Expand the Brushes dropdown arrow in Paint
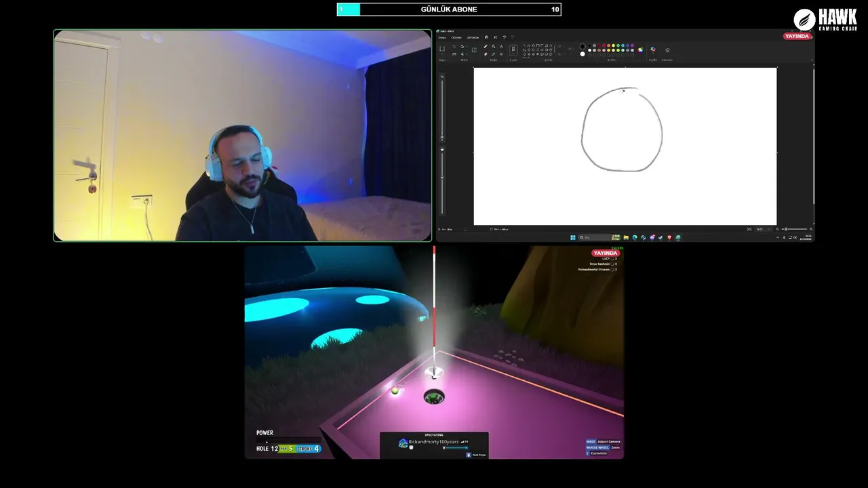The image size is (868, 488). 513,54
